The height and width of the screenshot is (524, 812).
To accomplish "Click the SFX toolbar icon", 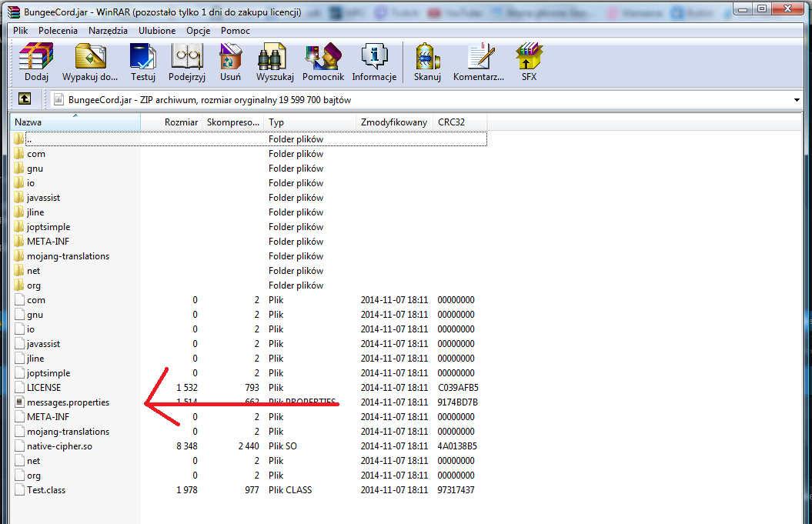I will (529, 62).
